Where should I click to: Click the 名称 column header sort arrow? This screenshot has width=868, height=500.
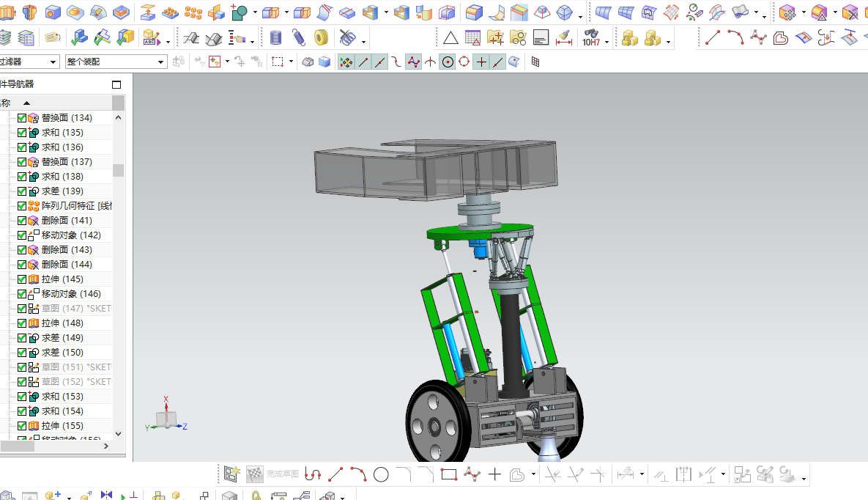[x=26, y=103]
